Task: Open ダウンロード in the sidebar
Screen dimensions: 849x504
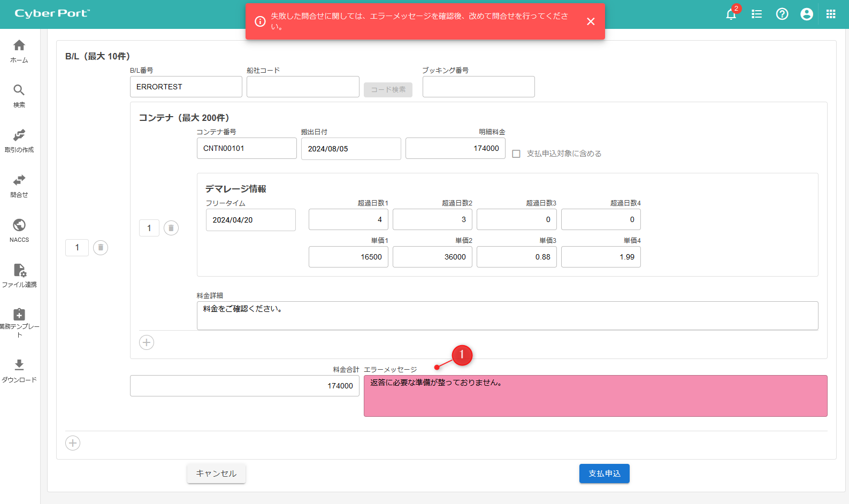Action: point(19,371)
